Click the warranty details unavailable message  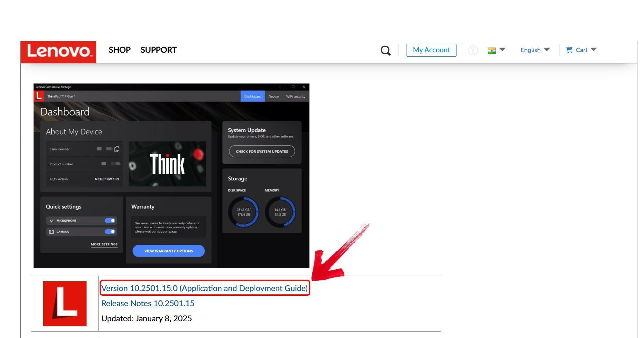pos(168,227)
